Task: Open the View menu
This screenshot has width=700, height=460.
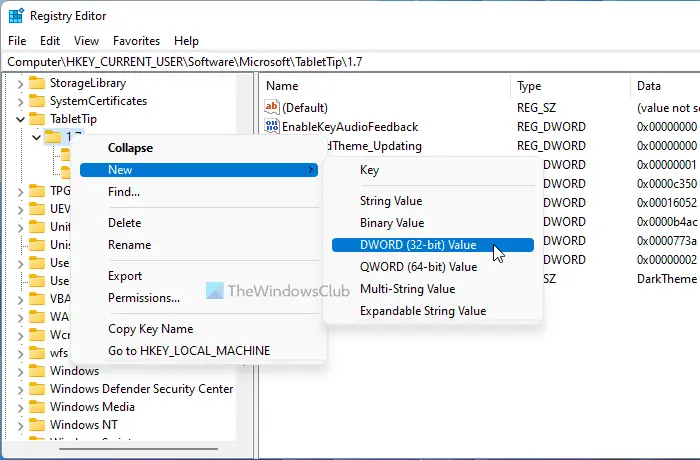Action: 86,41
